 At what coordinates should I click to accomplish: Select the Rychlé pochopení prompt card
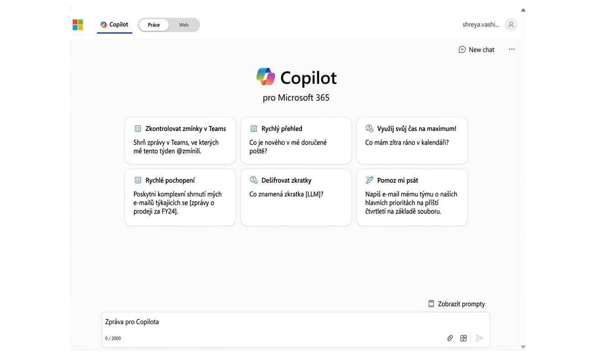click(x=180, y=197)
